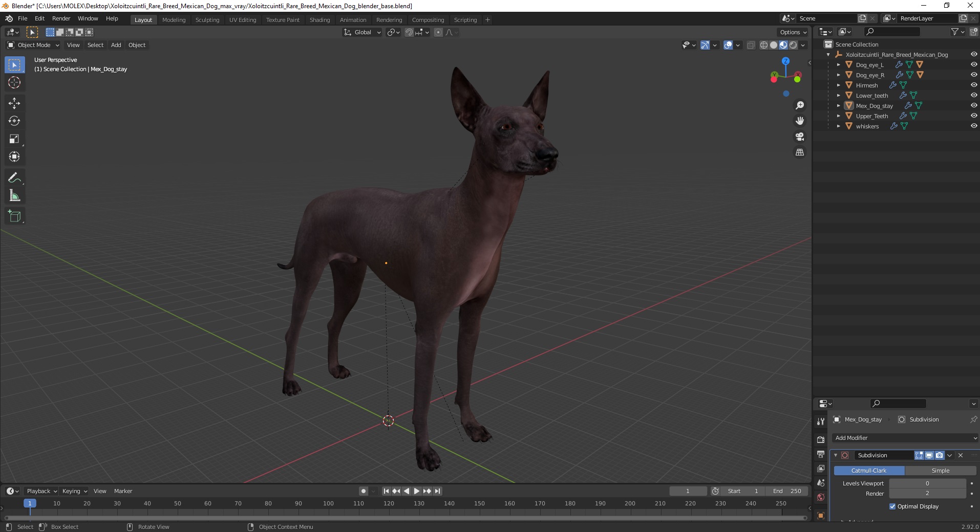This screenshot has width=980, height=532.
Task: Open the File menu
Action: point(23,18)
